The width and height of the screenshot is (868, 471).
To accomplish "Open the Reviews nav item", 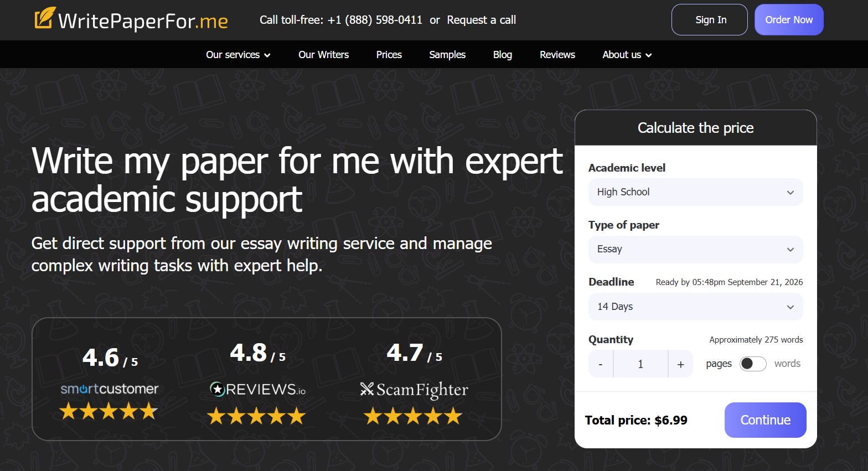I will [x=557, y=55].
